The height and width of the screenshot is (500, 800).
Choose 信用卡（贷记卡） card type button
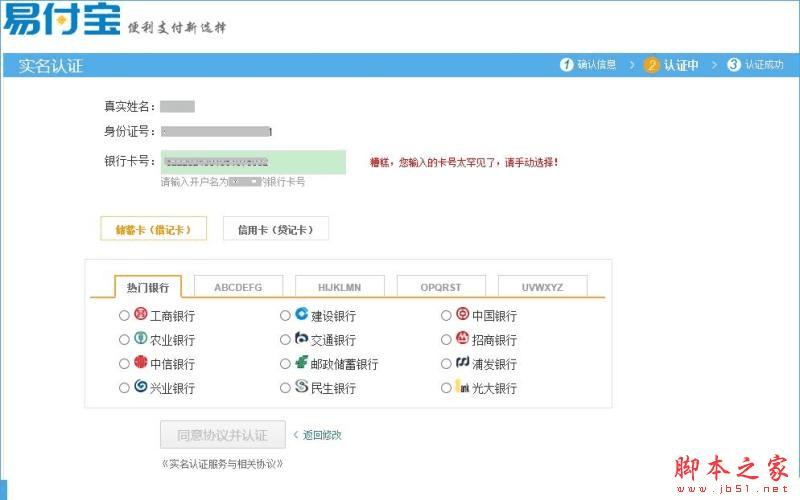(x=275, y=229)
